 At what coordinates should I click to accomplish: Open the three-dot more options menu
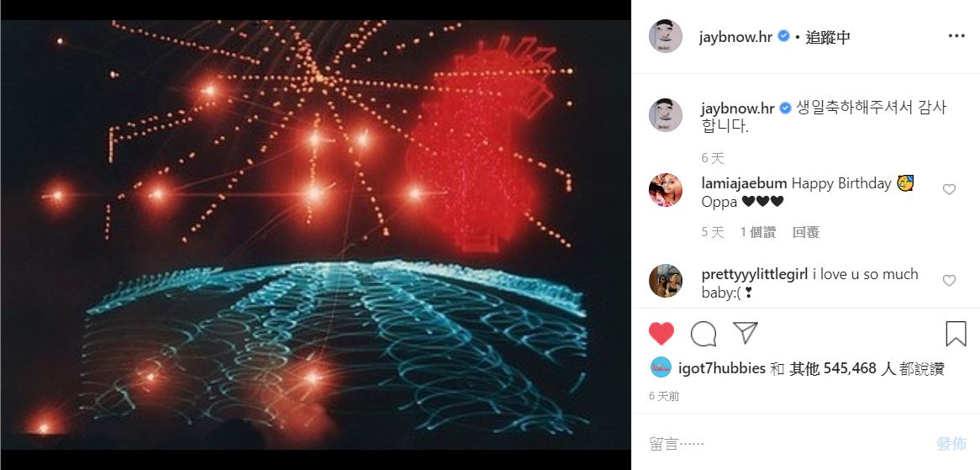click(956, 36)
